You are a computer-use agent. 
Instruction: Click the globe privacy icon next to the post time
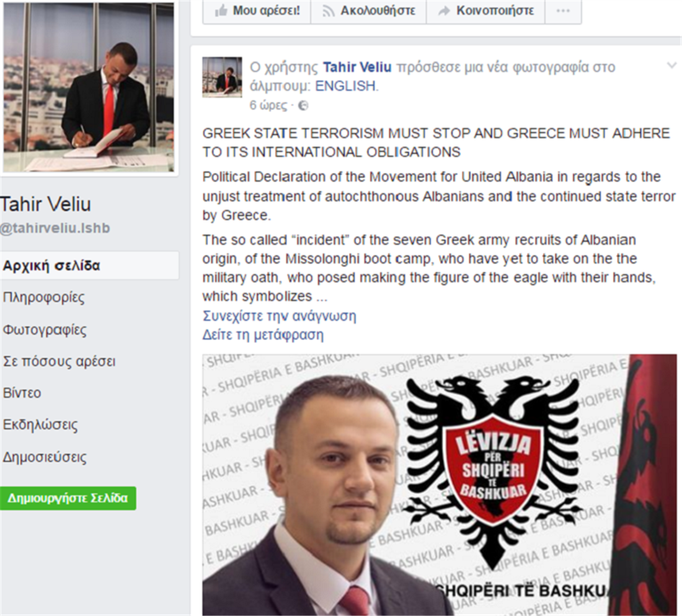point(303,105)
